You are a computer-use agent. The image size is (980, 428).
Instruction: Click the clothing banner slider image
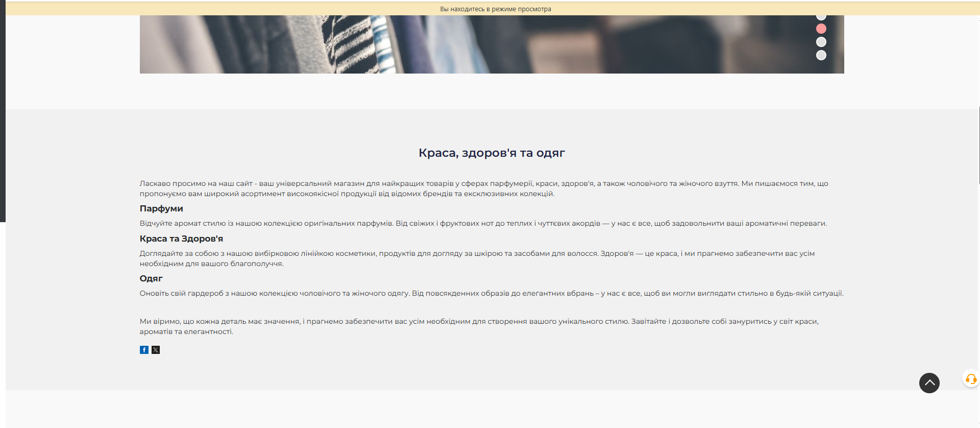(459, 45)
